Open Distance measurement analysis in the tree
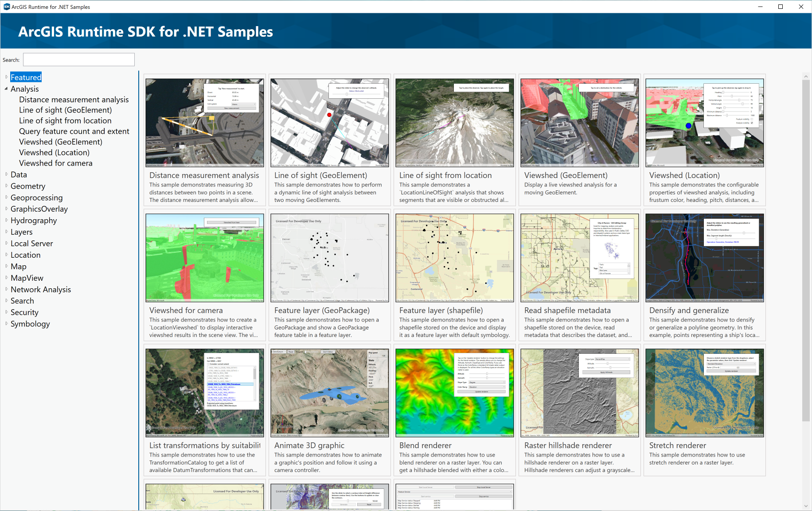The height and width of the screenshot is (511, 812). [74, 100]
